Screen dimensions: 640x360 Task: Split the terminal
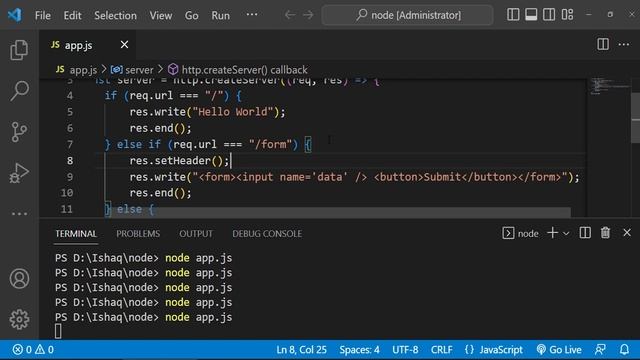585,233
